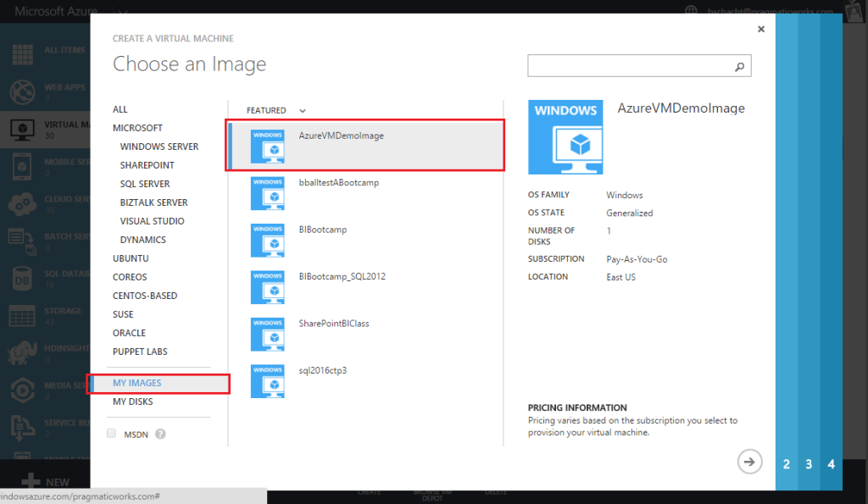Go to wizard step 4
The height and width of the screenshot is (504, 868).
tap(831, 464)
